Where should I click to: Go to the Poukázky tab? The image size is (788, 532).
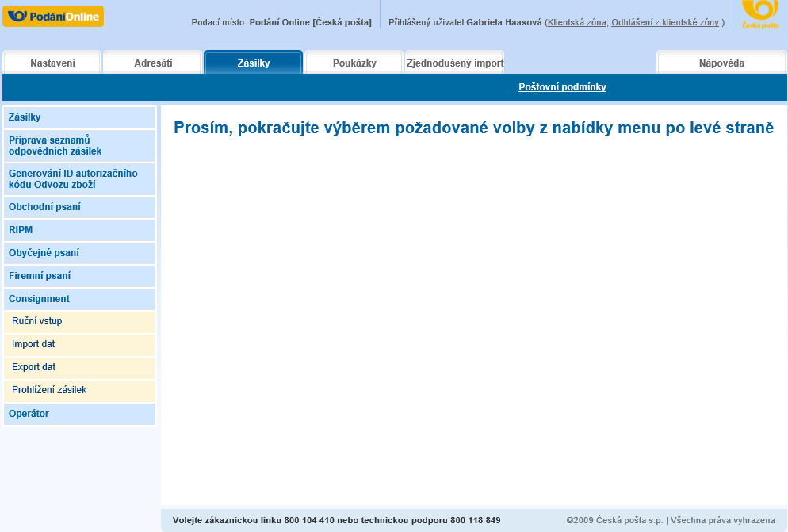point(354,63)
